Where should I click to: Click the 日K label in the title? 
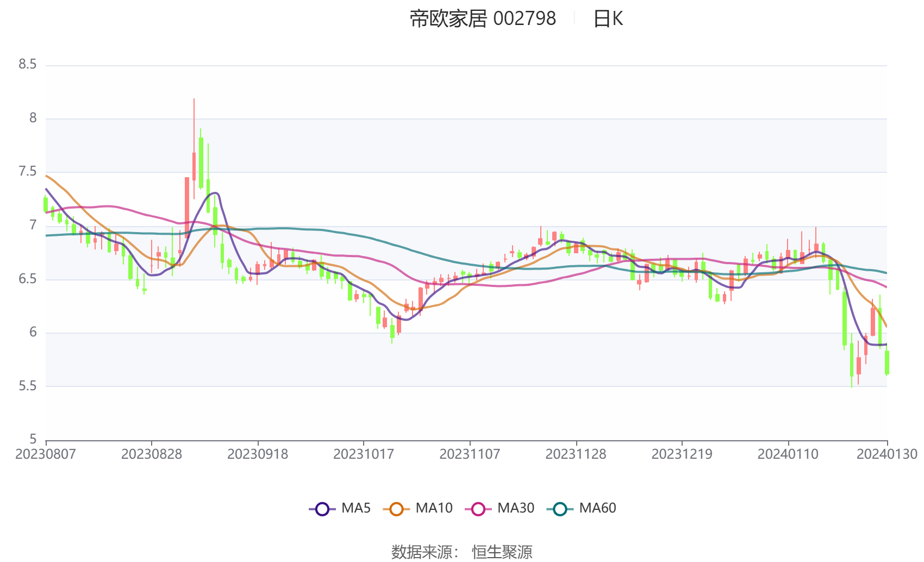(608, 19)
